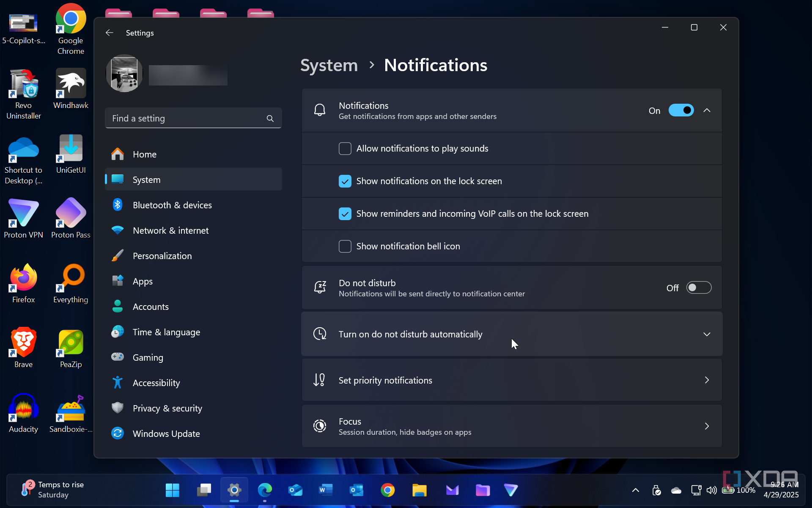This screenshot has width=812, height=508.
Task: Uncheck Show reminders and incoming VoIP calls
Action: coord(345,214)
